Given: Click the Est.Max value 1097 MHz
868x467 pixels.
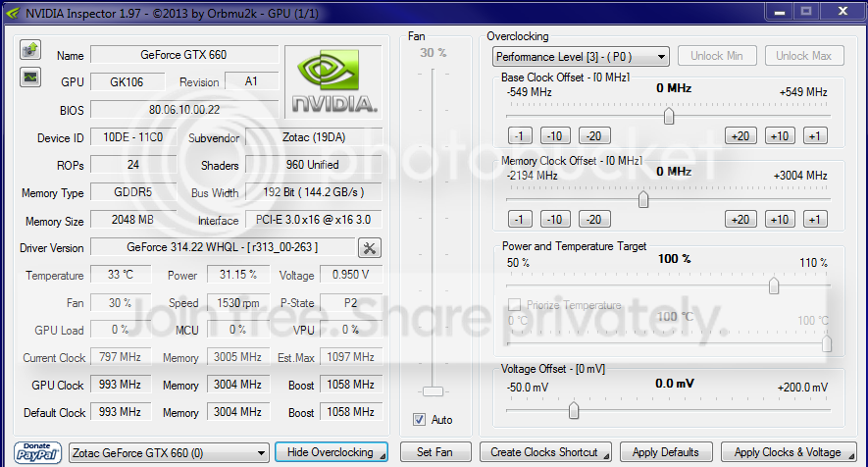Looking at the screenshot, I should click(351, 357).
